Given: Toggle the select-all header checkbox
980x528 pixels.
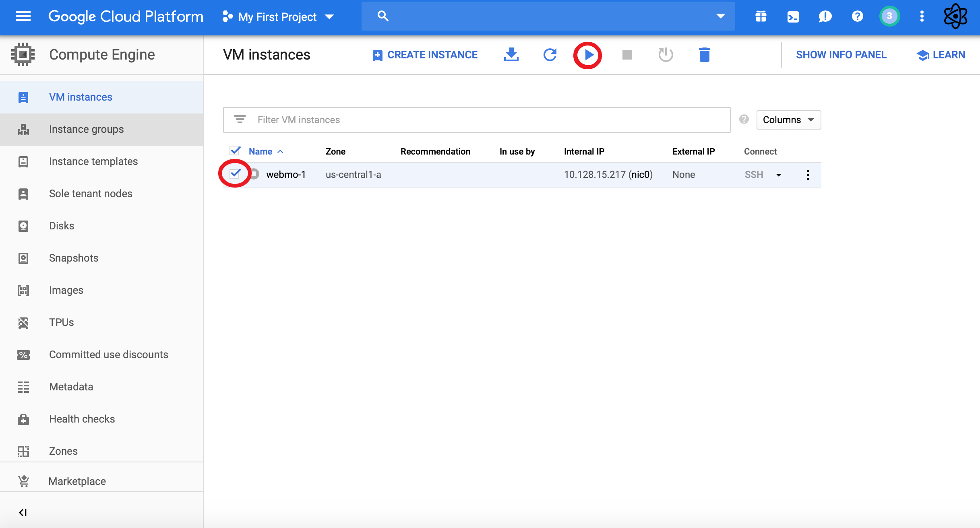Looking at the screenshot, I should [235, 151].
